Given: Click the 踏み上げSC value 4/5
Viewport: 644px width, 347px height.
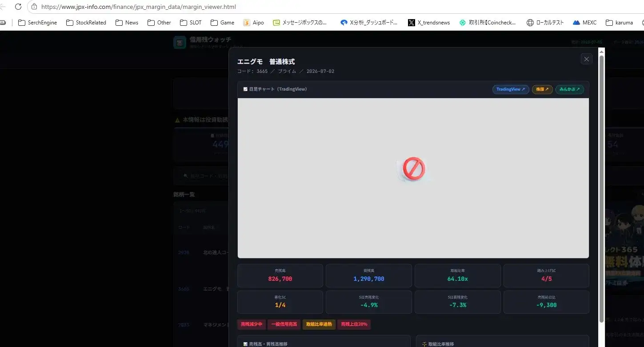Looking at the screenshot, I should (546, 279).
